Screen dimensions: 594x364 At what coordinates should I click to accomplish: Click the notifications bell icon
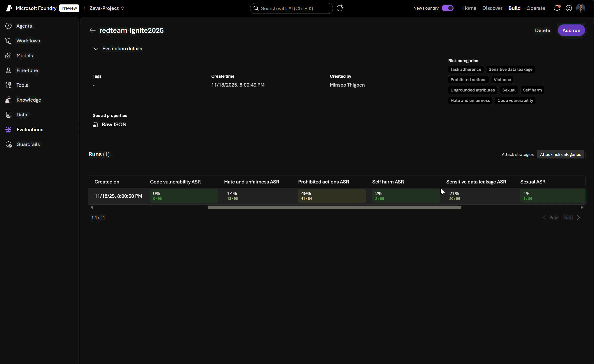pos(557,8)
